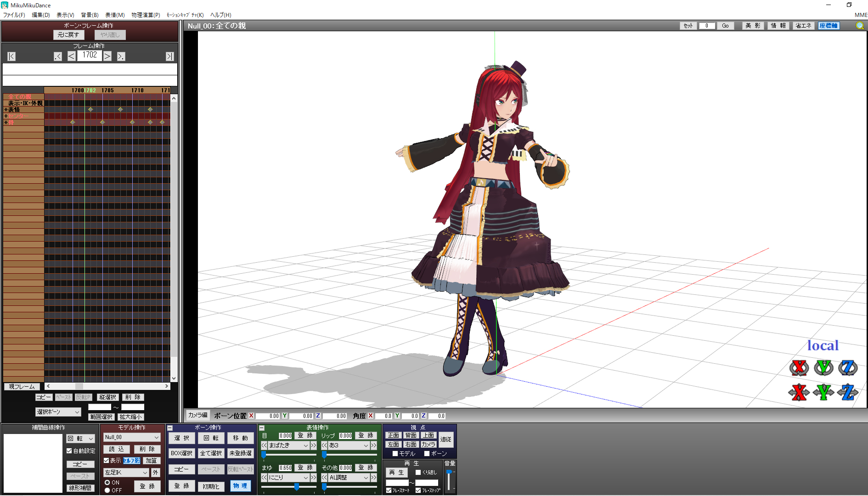Step forward one frame (> button)
The width and height of the screenshot is (868, 496).
(x=107, y=56)
